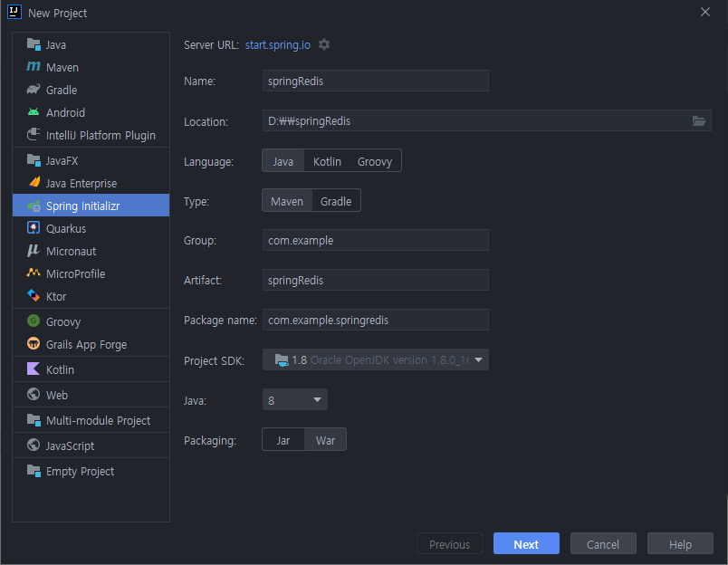This screenshot has width=728, height=565.
Task: Select Empty Project in sidebar
Action: tap(91, 471)
